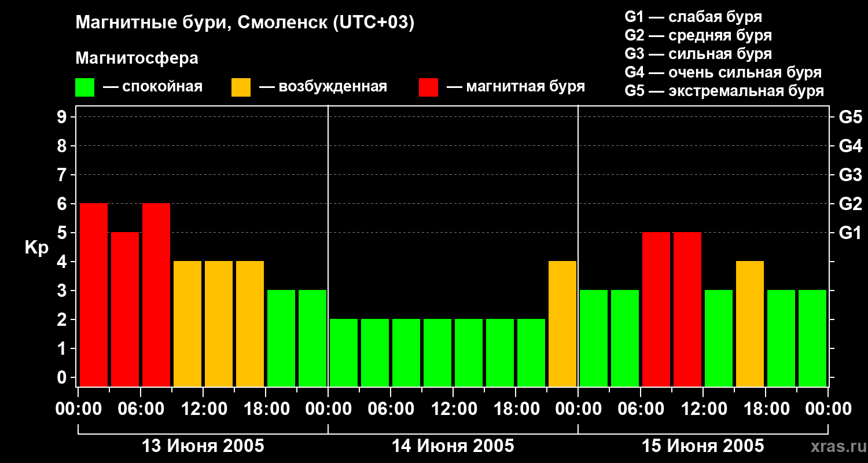Click the 15 Июня 2005 date label
This screenshot has height=463, width=868.
pyautogui.click(x=703, y=446)
